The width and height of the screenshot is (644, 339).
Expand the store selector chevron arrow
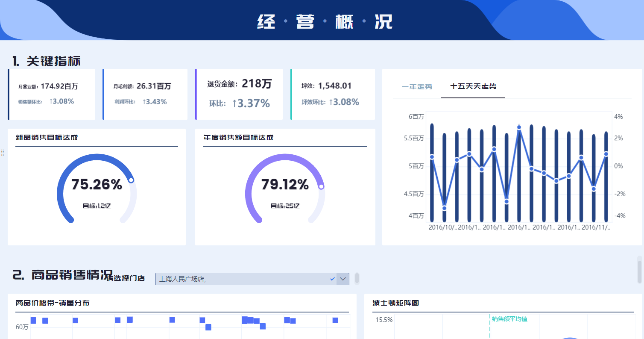(x=342, y=279)
